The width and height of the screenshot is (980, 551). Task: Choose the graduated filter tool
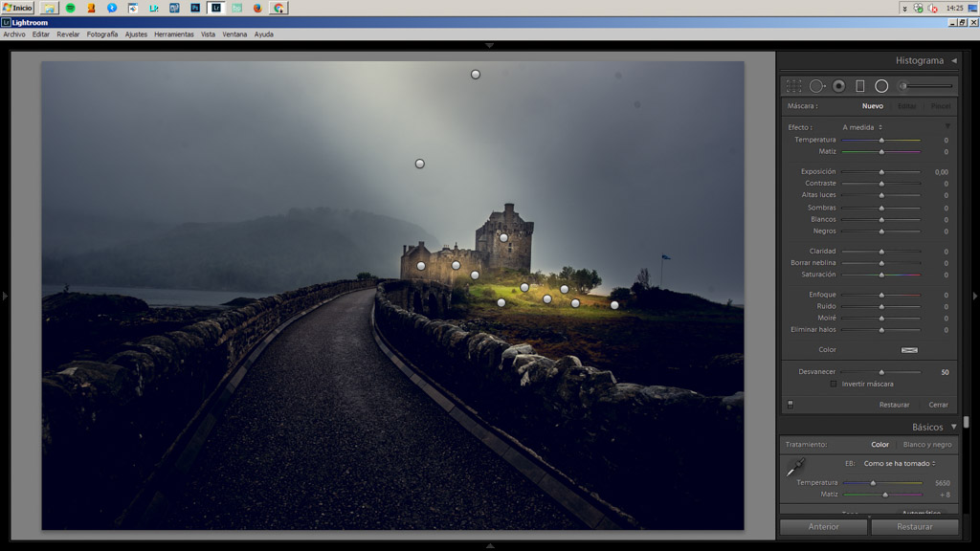859,86
